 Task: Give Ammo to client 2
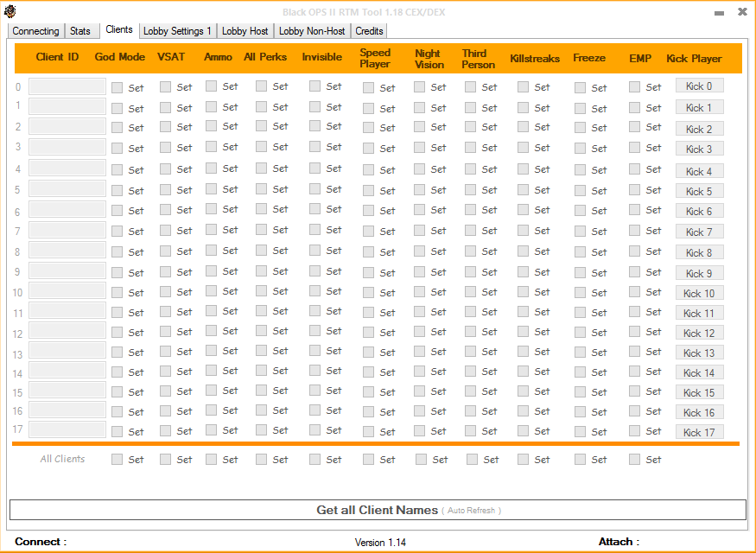click(211, 126)
